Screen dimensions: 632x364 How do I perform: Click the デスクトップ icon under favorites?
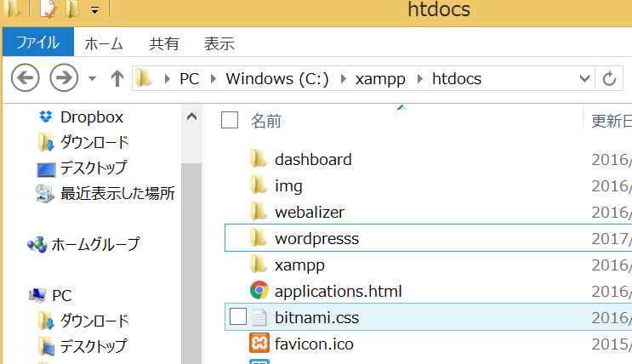pyautogui.click(x=46, y=169)
